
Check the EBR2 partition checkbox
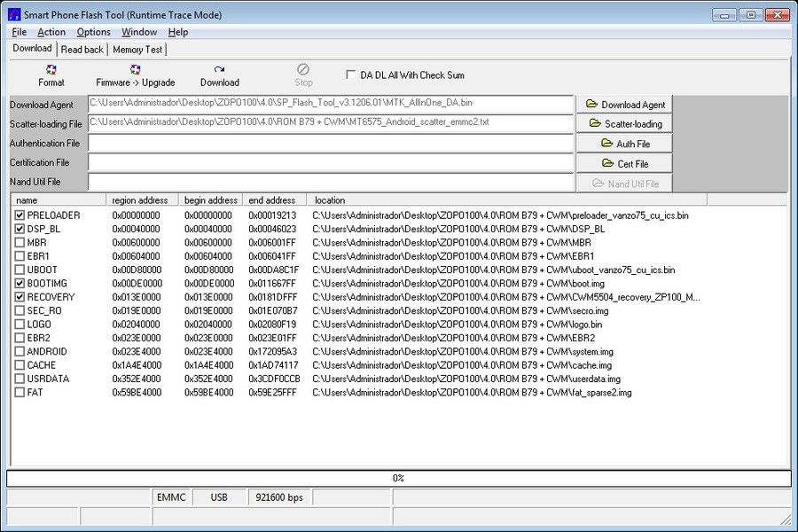pyautogui.click(x=20, y=338)
